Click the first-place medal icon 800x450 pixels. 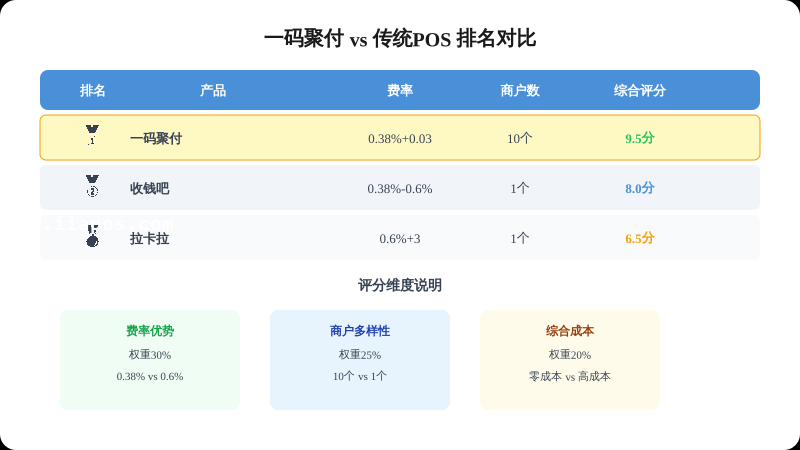pos(92,135)
